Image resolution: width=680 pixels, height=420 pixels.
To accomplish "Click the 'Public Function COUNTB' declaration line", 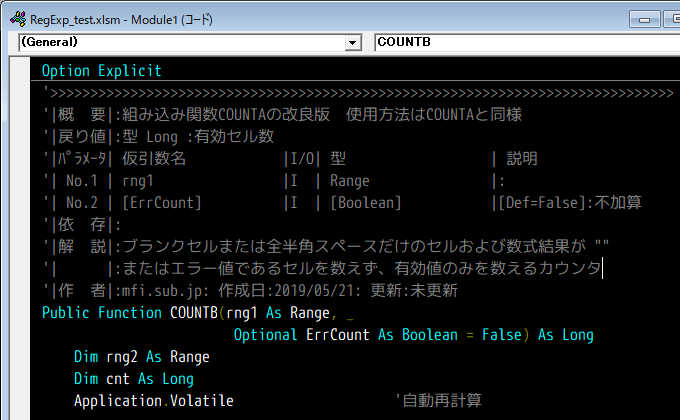I will [x=198, y=313].
